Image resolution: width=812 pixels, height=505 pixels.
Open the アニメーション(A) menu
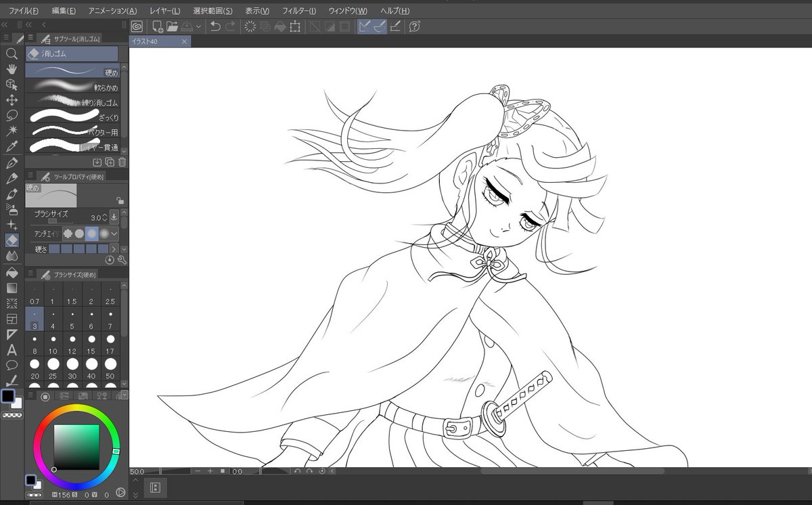(112, 11)
